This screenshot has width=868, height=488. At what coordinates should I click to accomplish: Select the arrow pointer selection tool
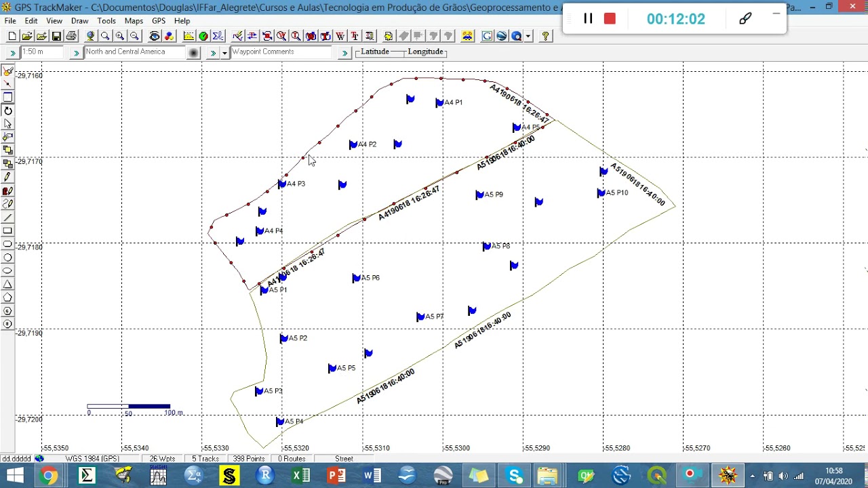[8, 124]
